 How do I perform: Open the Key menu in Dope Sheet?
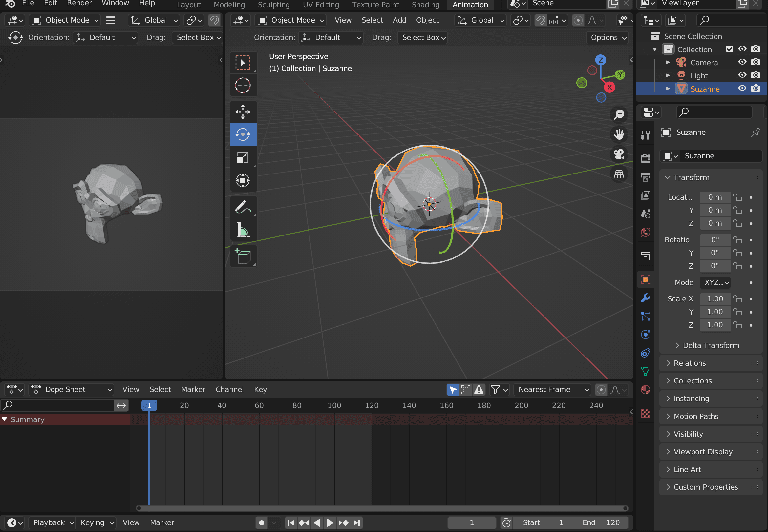point(260,389)
